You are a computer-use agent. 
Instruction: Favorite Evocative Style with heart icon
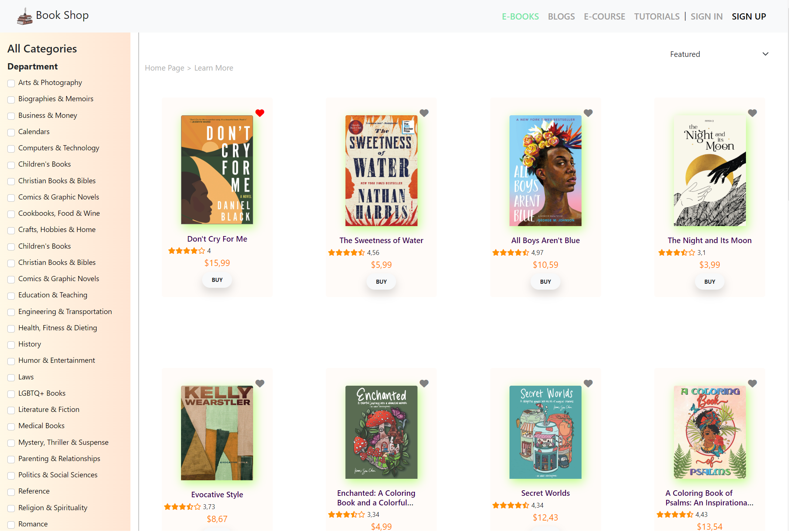[260, 383]
